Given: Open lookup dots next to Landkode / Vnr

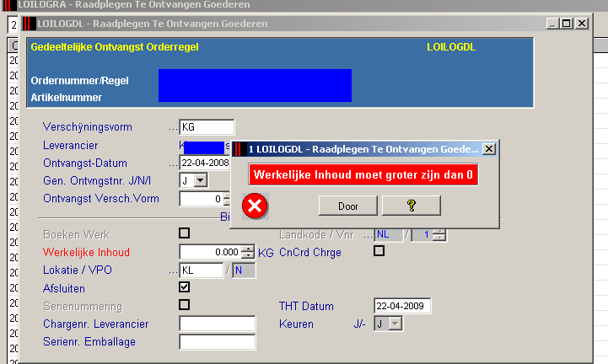Looking at the screenshot, I should (368, 235).
